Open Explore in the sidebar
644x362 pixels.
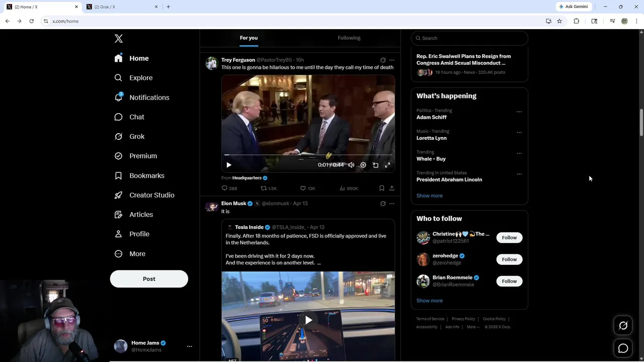[x=133, y=78]
